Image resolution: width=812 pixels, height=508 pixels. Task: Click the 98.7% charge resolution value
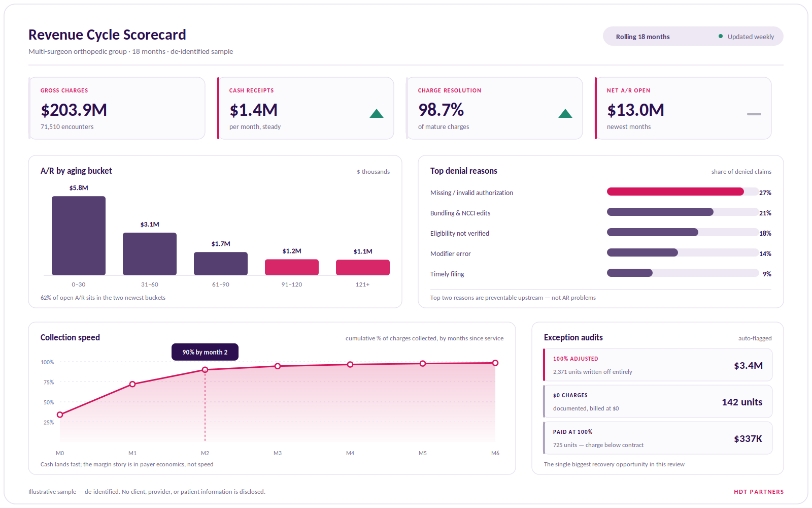click(441, 110)
